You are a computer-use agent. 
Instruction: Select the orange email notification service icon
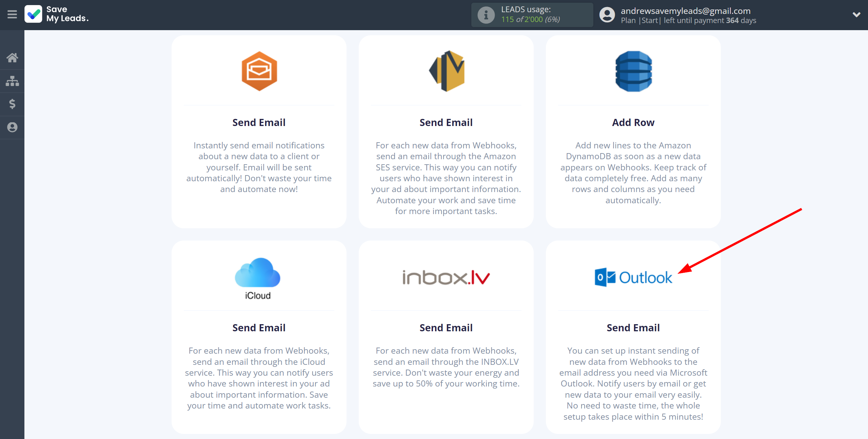(x=259, y=71)
